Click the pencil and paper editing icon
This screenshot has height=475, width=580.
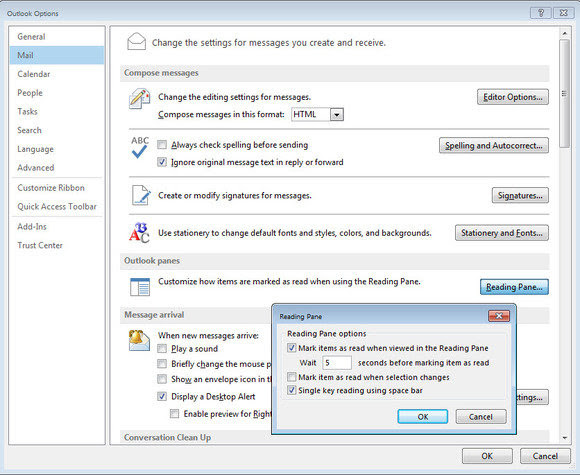coord(139,99)
